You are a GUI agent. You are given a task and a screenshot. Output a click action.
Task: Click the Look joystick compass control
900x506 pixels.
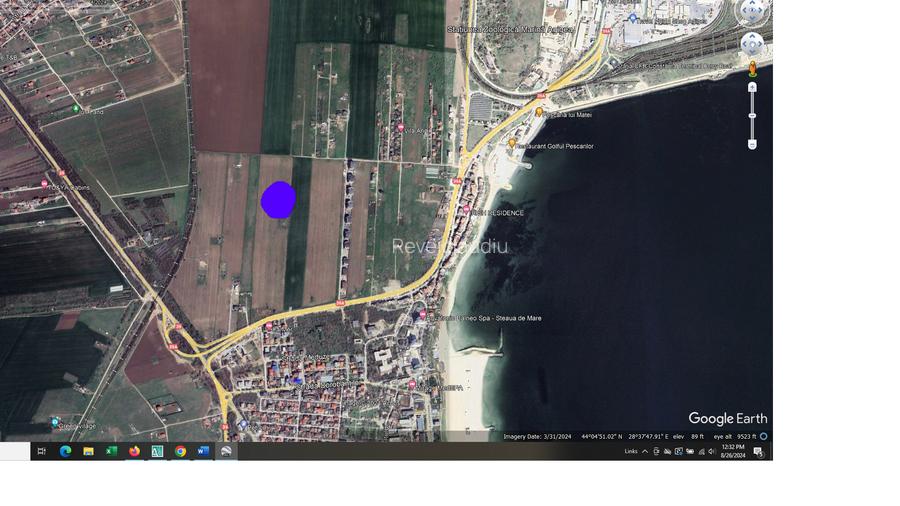point(752,12)
